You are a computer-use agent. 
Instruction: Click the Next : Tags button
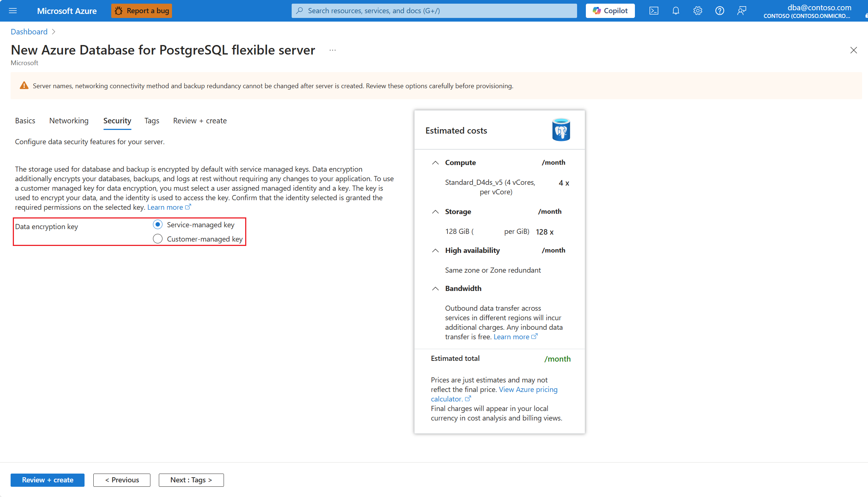click(x=191, y=480)
